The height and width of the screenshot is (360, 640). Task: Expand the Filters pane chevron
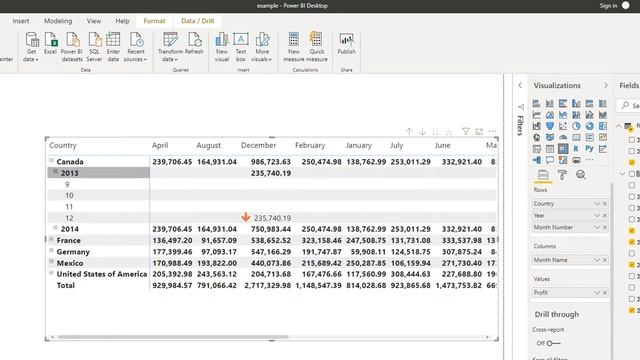pos(520,85)
